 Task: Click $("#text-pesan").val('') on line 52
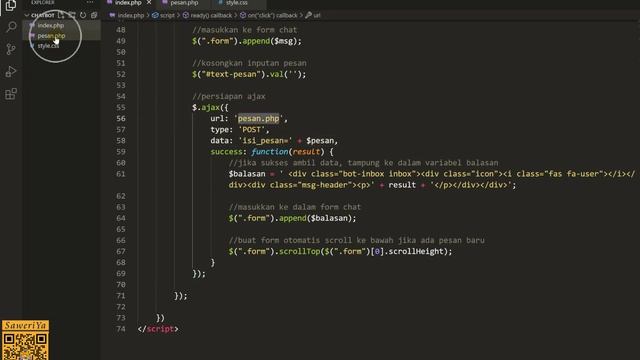249,74
